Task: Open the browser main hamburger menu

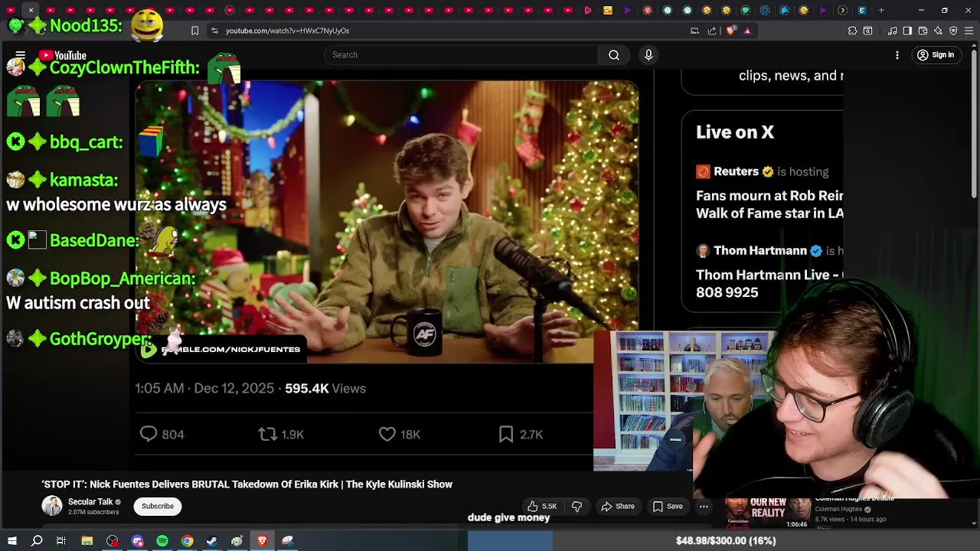Action: 969,31
